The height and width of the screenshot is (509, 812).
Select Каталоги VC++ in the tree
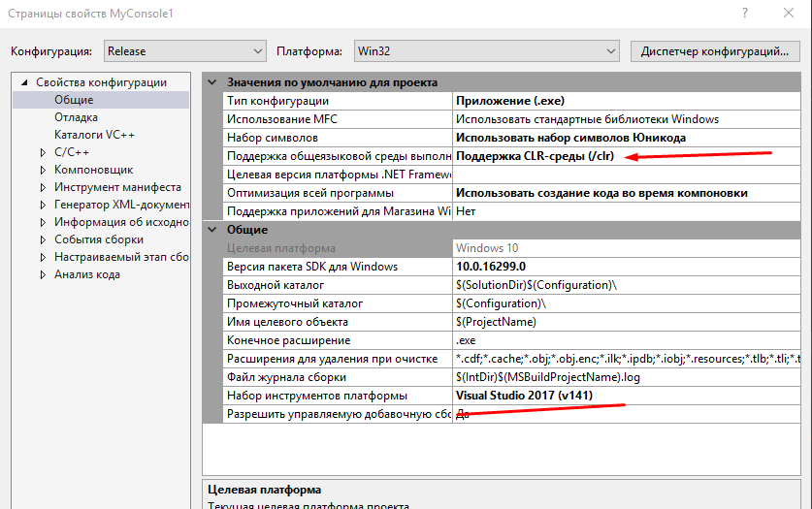94,135
